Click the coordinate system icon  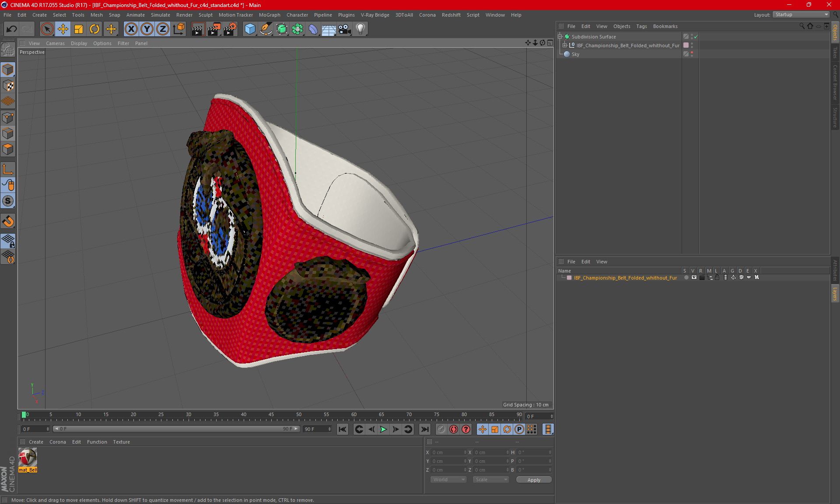pyautogui.click(x=178, y=29)
